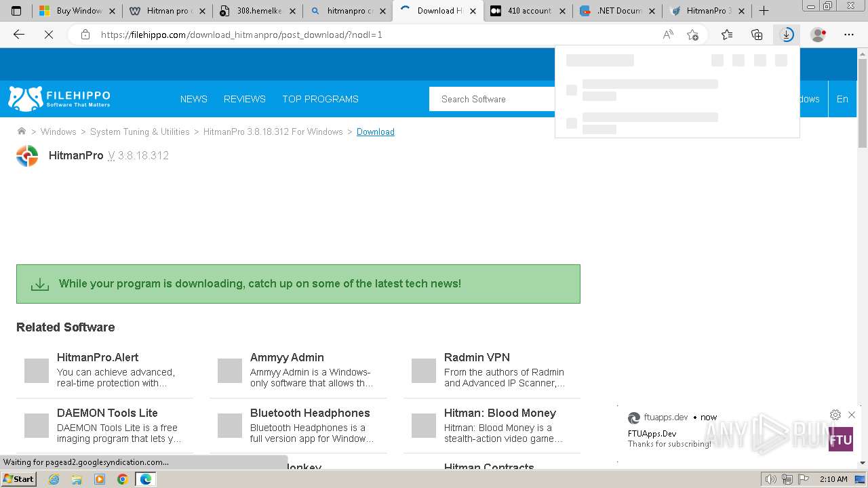
Task: Click the browser Back arrow
Action: [19, 35]
